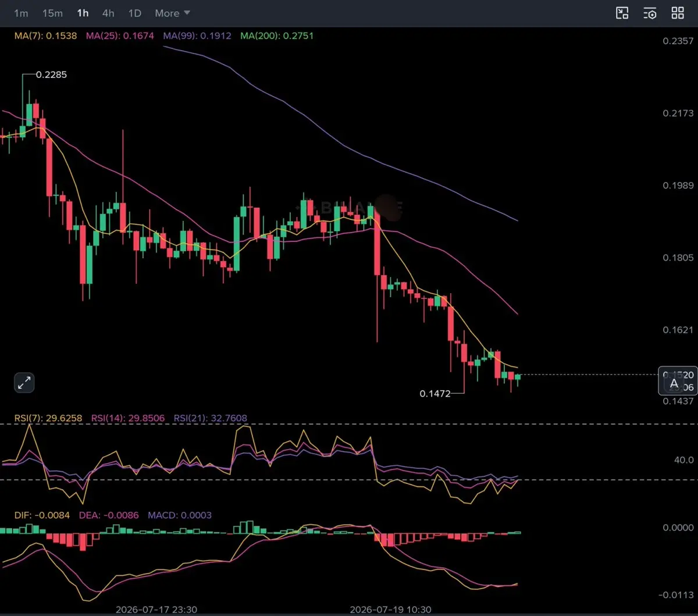Image resolution: width=698 pixels, height=616 pixels.
Task: Click the 0.2173 price axis value
Action: (678, 113)
